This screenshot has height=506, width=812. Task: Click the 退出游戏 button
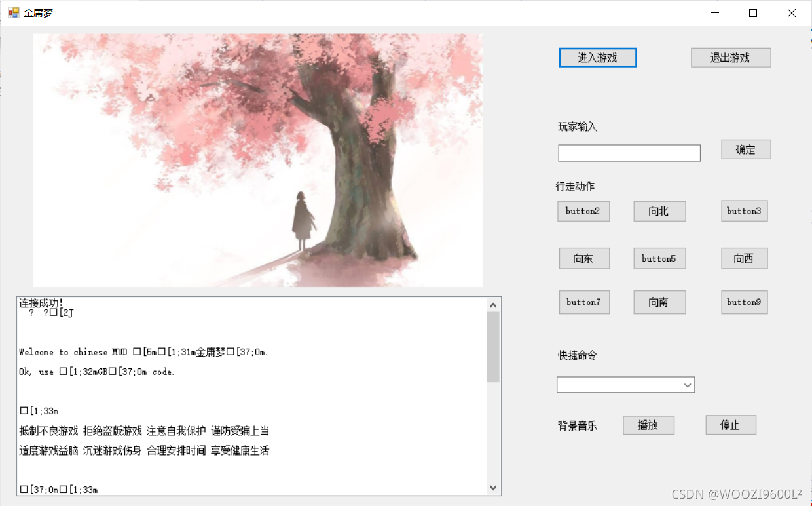tap(730, 58)
